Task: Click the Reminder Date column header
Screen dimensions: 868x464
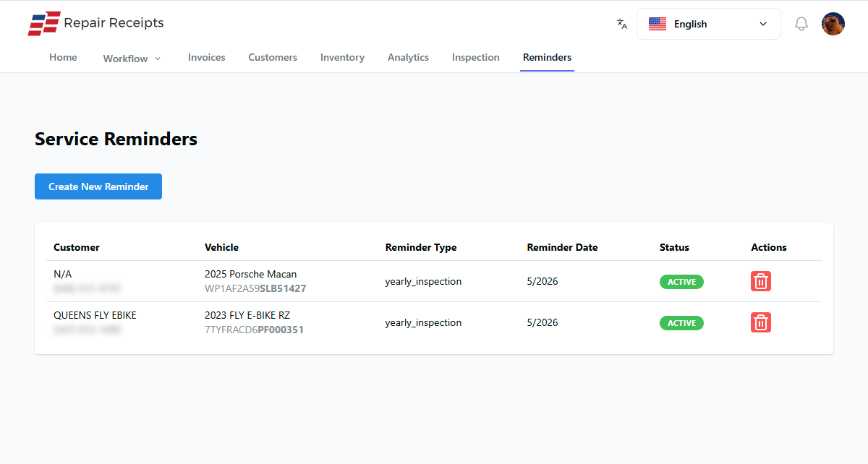Action: point(562,247)
